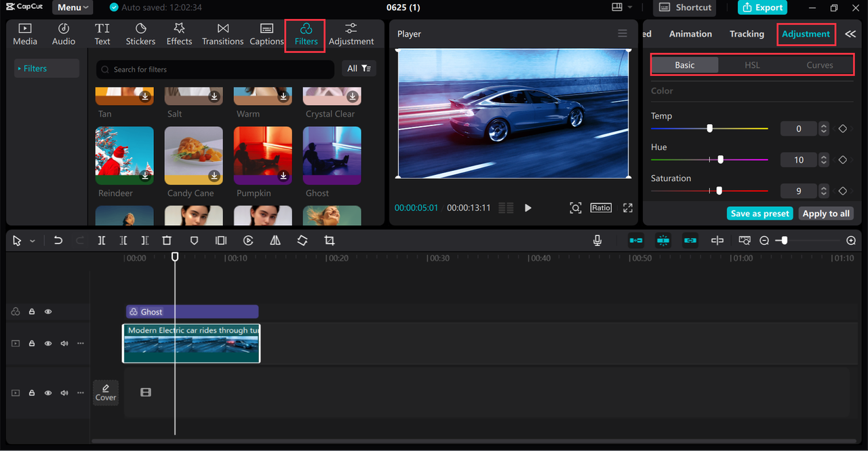Click the Apply to all button

(825, 213)
